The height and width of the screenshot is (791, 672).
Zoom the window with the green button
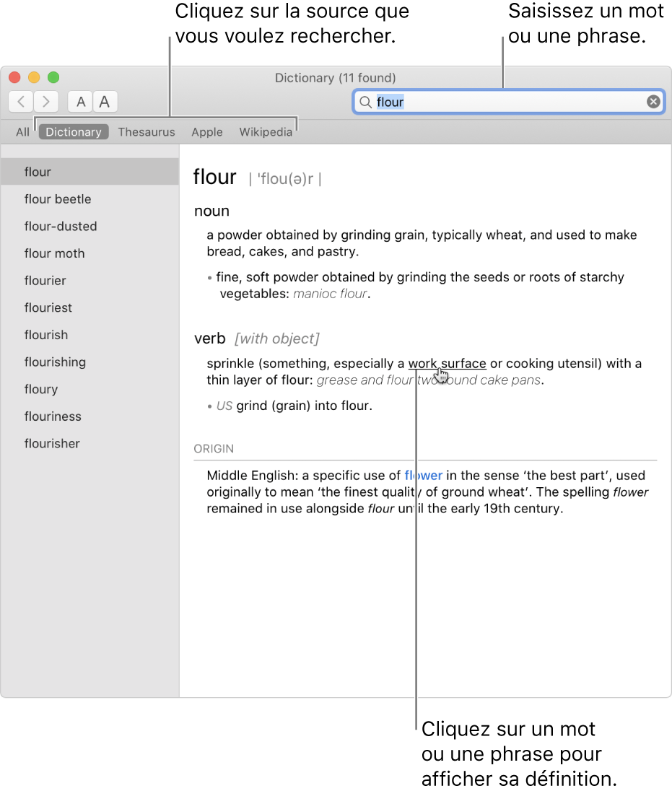53,77
